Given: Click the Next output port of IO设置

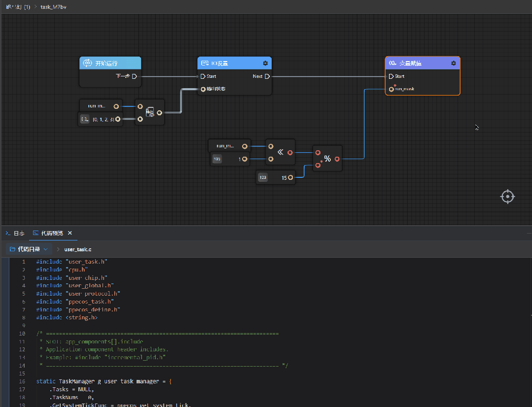Looking at the screenshot, I should tap(267, 76).
